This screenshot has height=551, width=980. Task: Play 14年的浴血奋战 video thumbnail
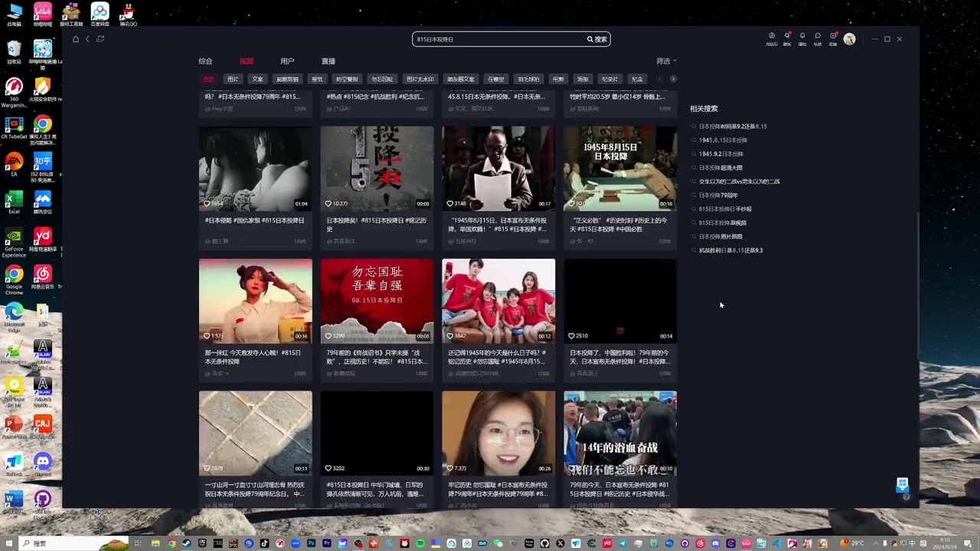(620, 433)
